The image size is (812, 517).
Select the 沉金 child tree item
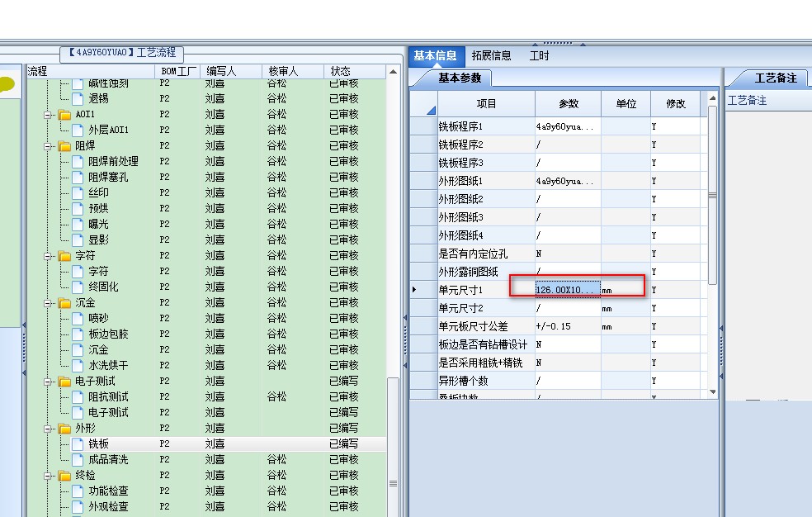[x=98, y=350]
